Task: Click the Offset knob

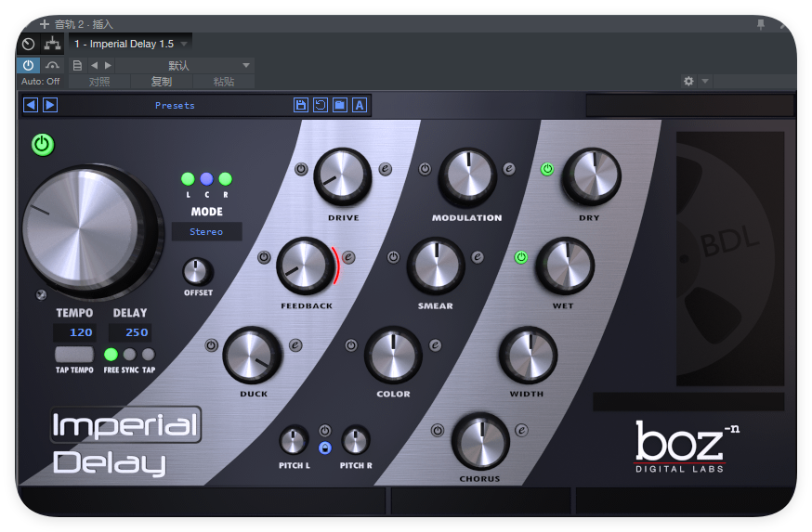Action: coord(197,272)
